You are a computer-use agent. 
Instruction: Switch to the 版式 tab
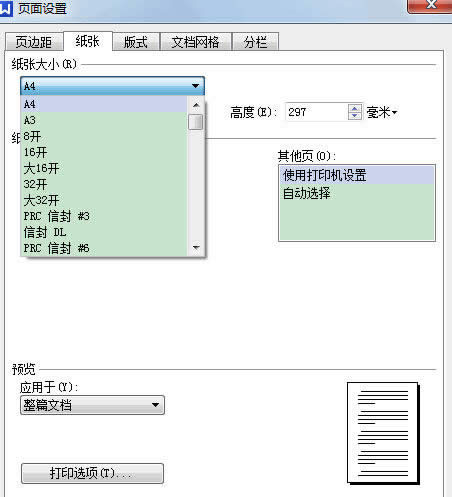[136, 42]
